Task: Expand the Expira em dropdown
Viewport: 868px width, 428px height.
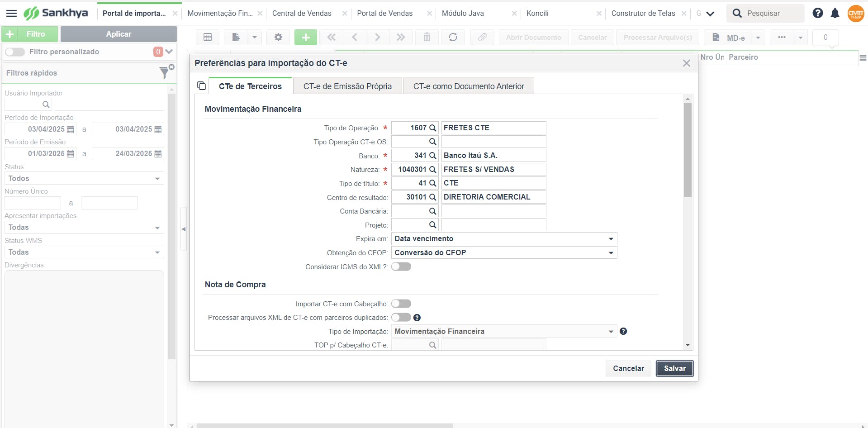Action: click(x=611, y=239)
